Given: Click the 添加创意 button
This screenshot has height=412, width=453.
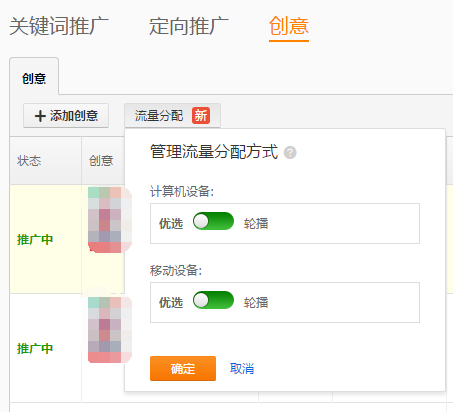Looking at the screenshot, I should point(66,116).
